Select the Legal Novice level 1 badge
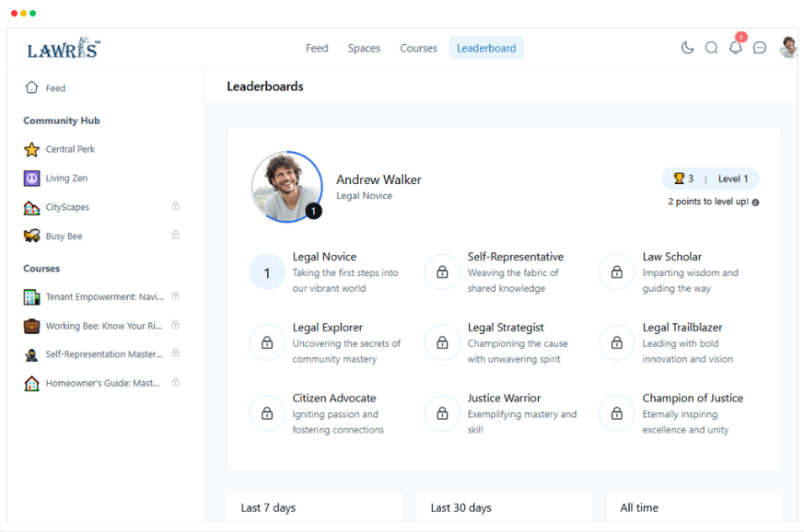This screenshot has height=532, width=804. [267, 272]
